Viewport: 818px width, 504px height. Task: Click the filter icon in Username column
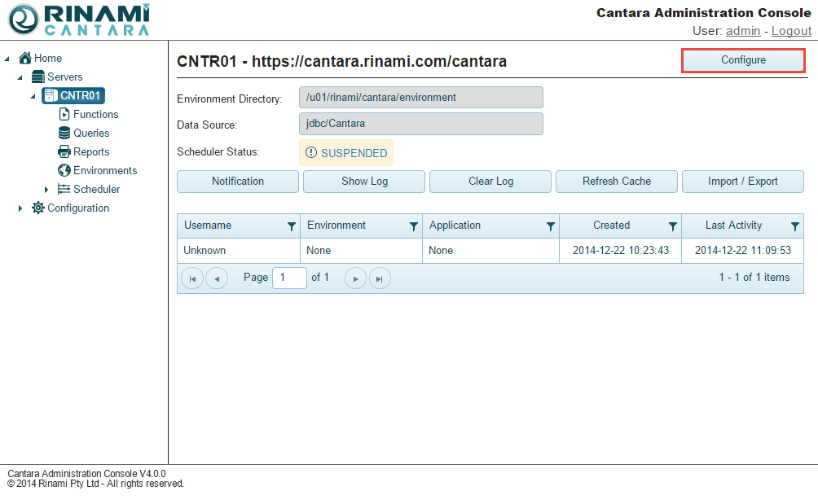coord(291,226)
